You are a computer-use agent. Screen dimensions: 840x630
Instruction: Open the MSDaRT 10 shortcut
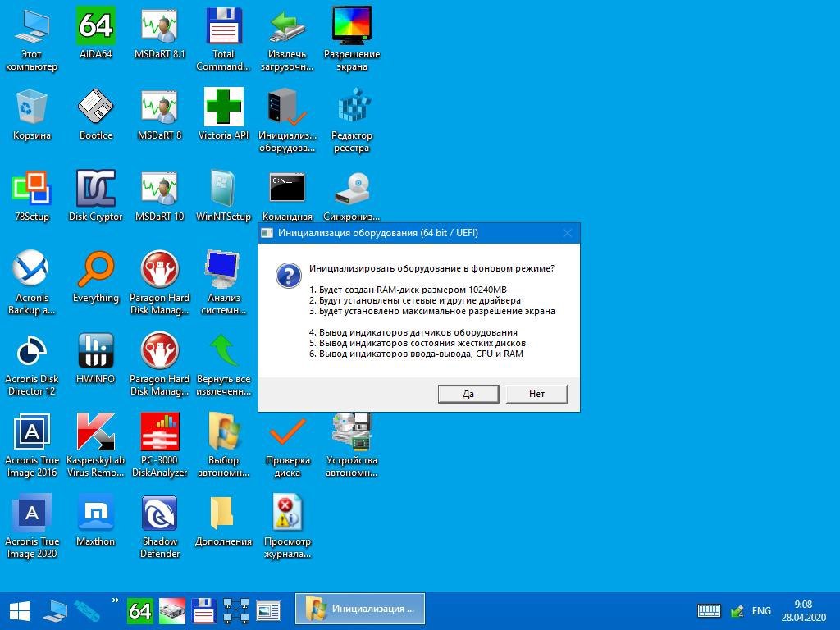click(160, 195)
